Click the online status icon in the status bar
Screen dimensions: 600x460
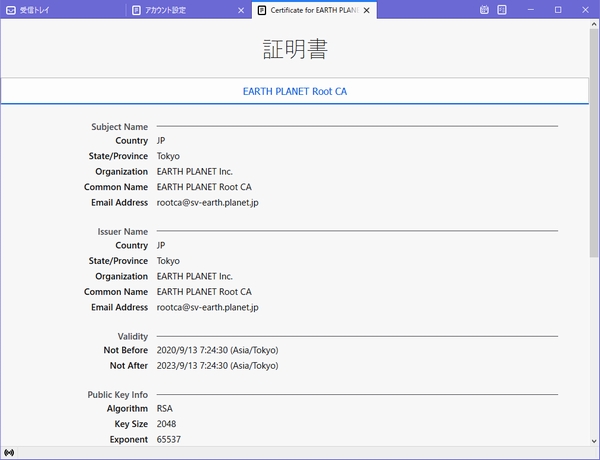9,453
